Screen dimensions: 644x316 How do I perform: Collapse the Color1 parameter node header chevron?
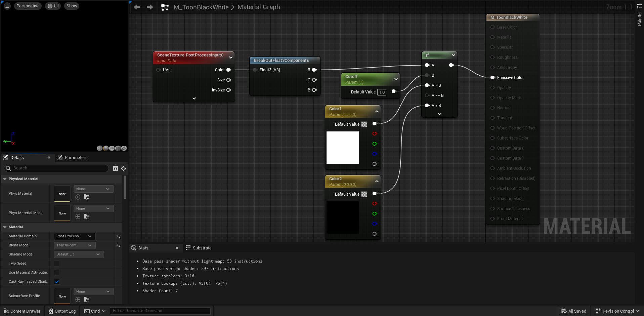(377, 111)
